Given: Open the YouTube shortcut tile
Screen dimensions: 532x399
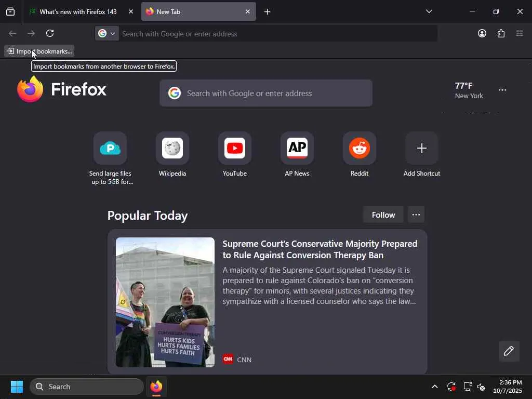Looking at the screenshot, I should [235, 154].
